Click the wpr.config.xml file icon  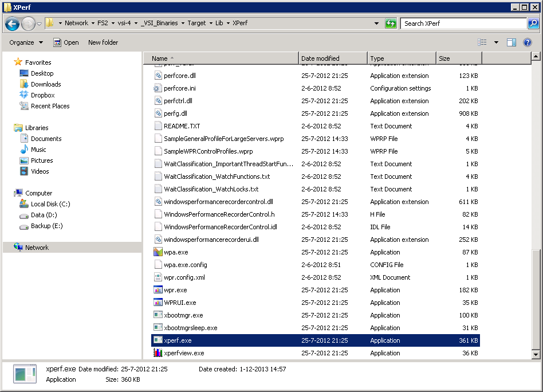(x=158, y=277)
